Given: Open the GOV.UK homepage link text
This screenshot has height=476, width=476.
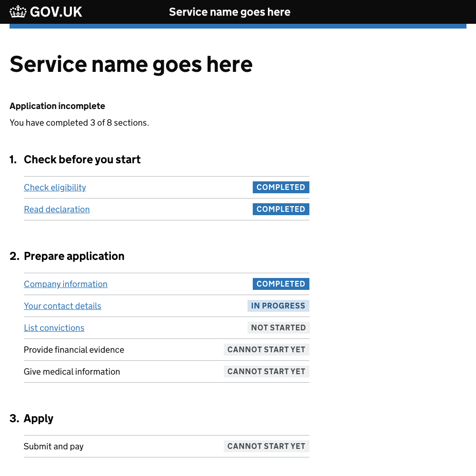Looking at the screenshot, I should [x=56, y=11].
